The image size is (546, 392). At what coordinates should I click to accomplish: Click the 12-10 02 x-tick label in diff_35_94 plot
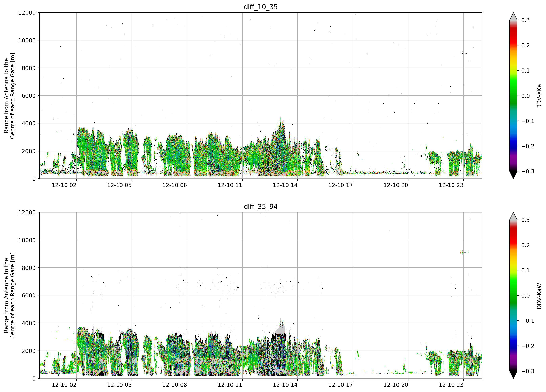[64, 385]
